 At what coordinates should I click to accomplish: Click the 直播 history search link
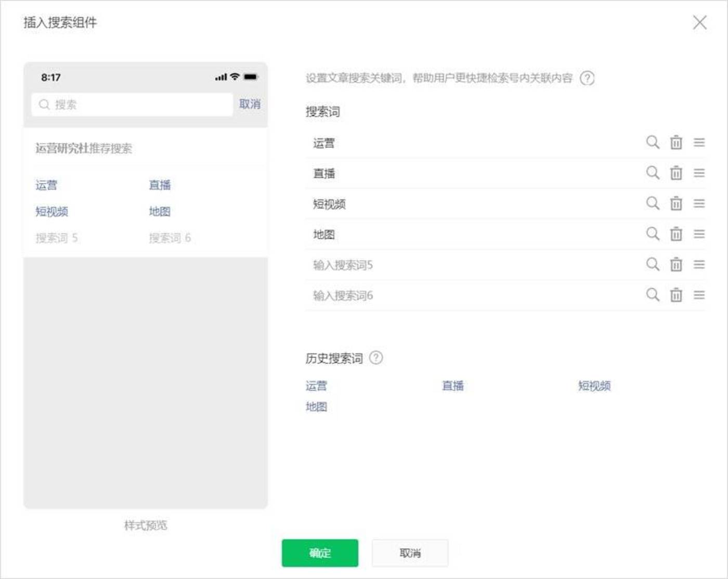tap(453, 386)
